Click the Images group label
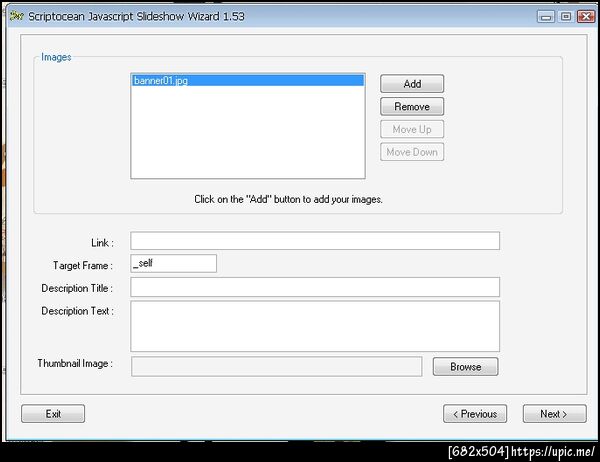Image resolution: width=600 pixels, height=462 pixels. click(x=56, y=57)
